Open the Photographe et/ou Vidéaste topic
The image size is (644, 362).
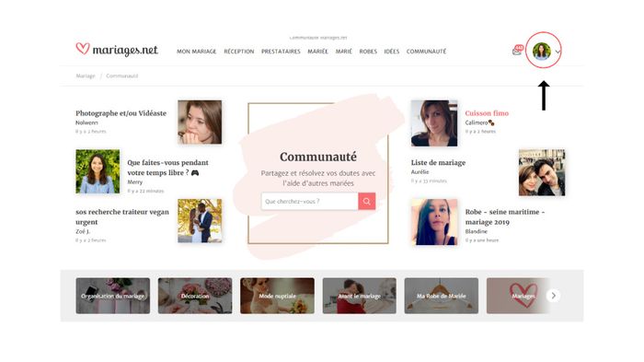(x=121, y=113)
